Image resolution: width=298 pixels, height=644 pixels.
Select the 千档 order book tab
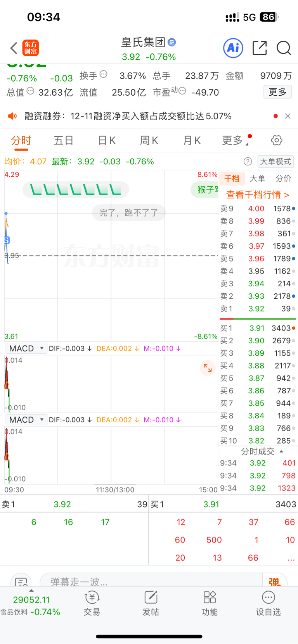232,178
